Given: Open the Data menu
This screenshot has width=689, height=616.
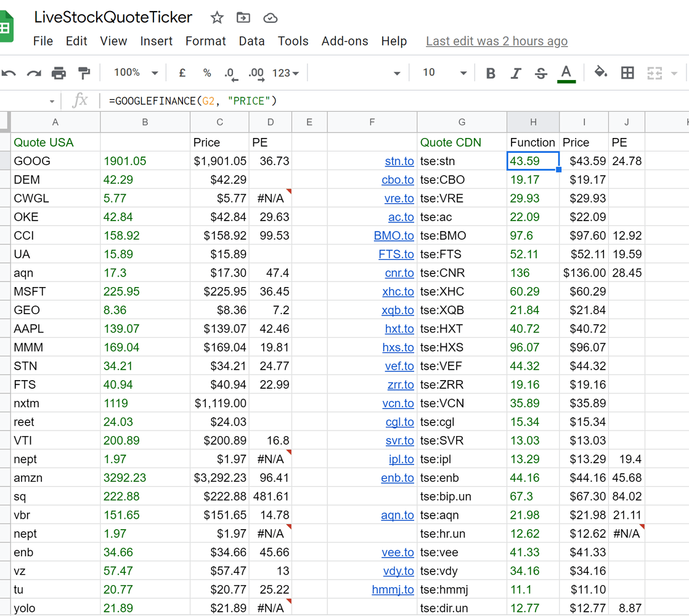Looking at the screenshot, I should click(x=252, y=41).
